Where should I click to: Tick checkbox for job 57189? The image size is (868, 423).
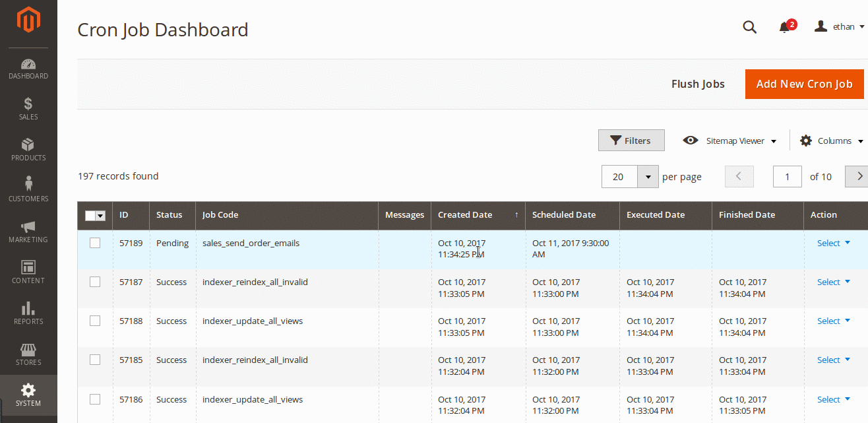(x=95, y=243)
